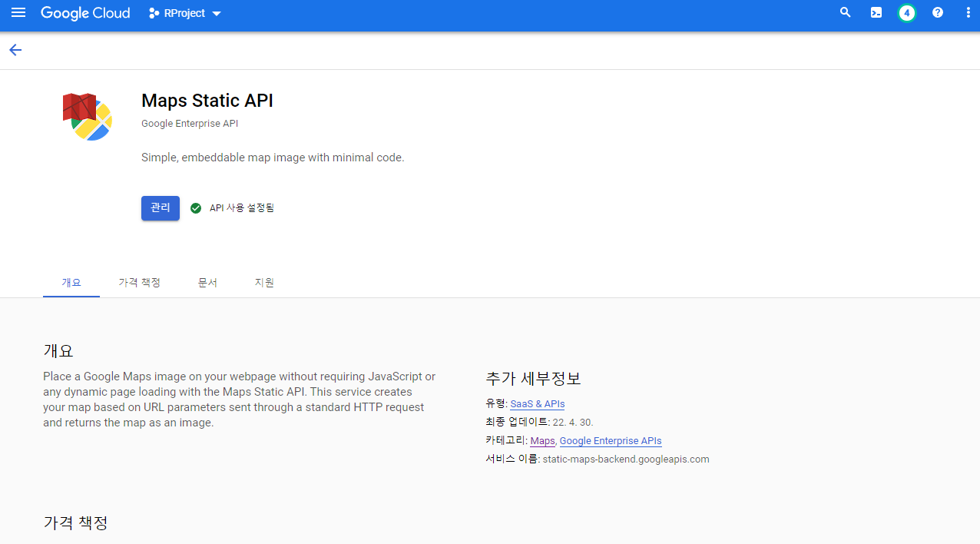Viewport: 980px width, 544px height.
Task: Activate the Cloud Shell terminal icon
Action: (x=876, y=13)
